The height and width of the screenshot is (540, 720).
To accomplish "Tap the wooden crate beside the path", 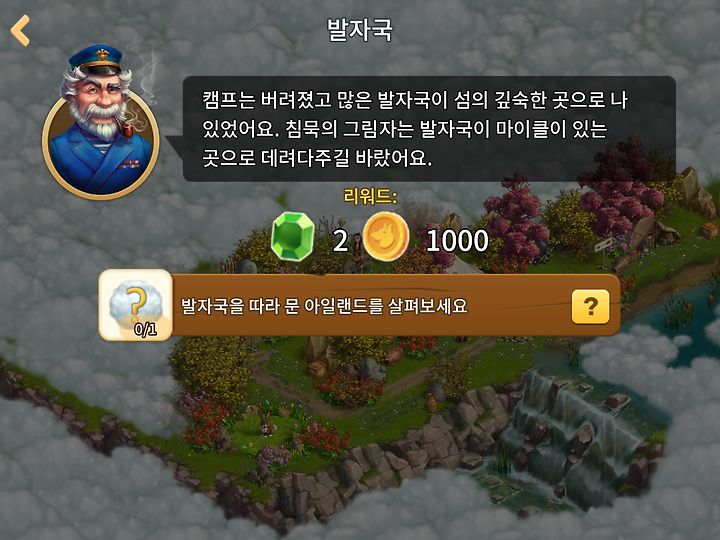I will click(x=318, y=369).
